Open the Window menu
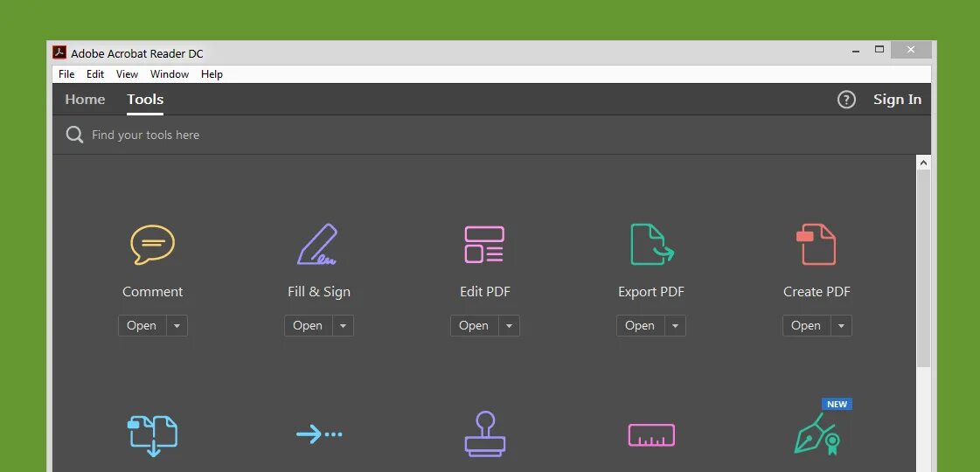 tap(170, 73)
